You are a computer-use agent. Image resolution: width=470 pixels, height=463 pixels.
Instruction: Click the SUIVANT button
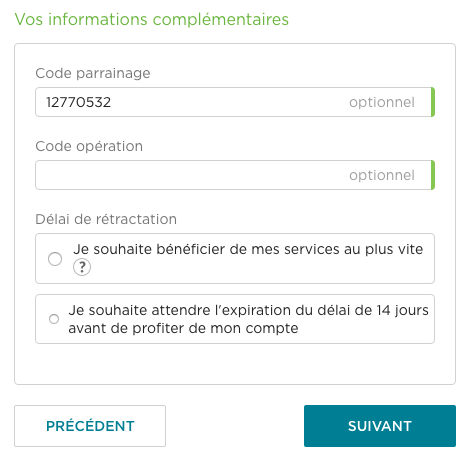(380, 426)
